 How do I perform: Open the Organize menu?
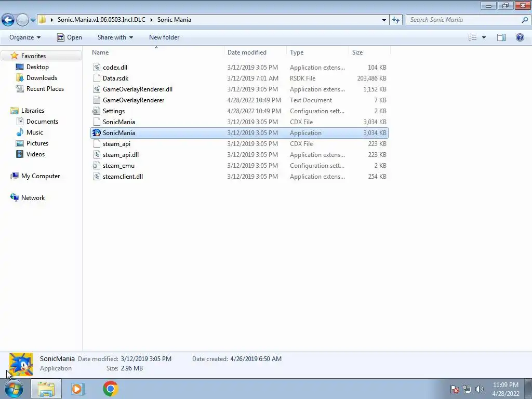(25, 37)
